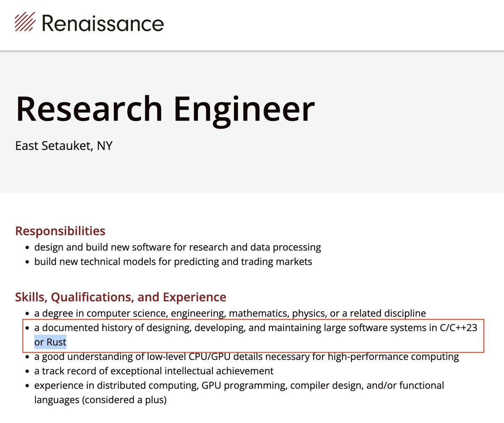504x423 pixels.
Task: Click the bullet before "design and build"
Action: (27, 248)
